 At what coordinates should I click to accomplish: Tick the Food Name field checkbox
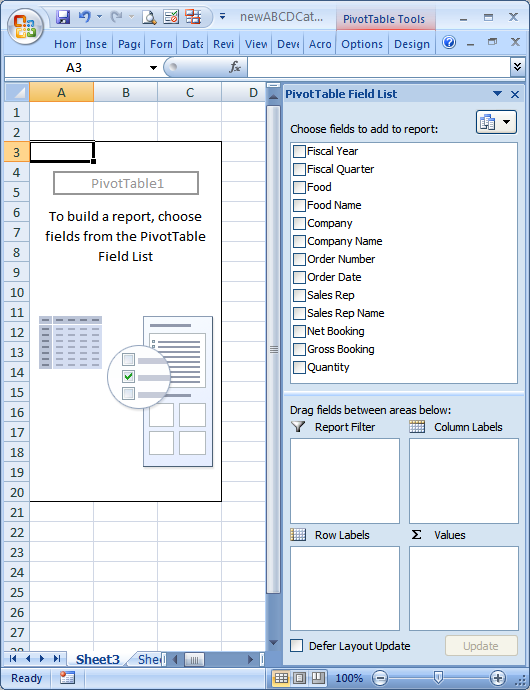click(299, 206)
